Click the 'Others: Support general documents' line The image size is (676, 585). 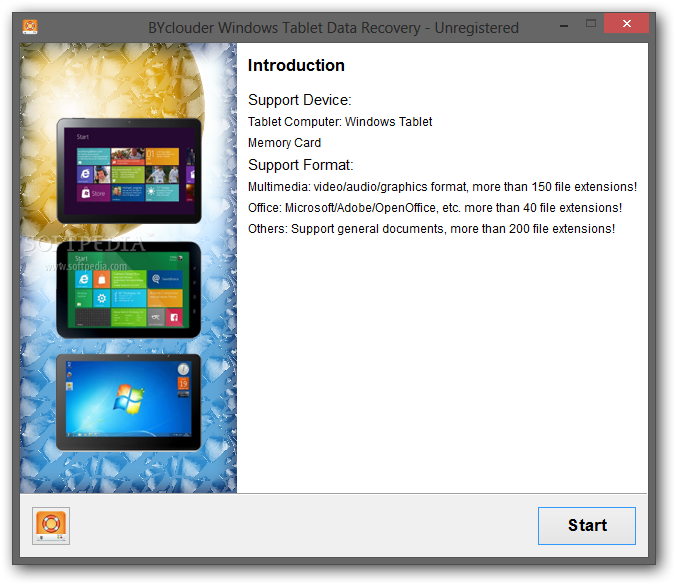point(431,228)
